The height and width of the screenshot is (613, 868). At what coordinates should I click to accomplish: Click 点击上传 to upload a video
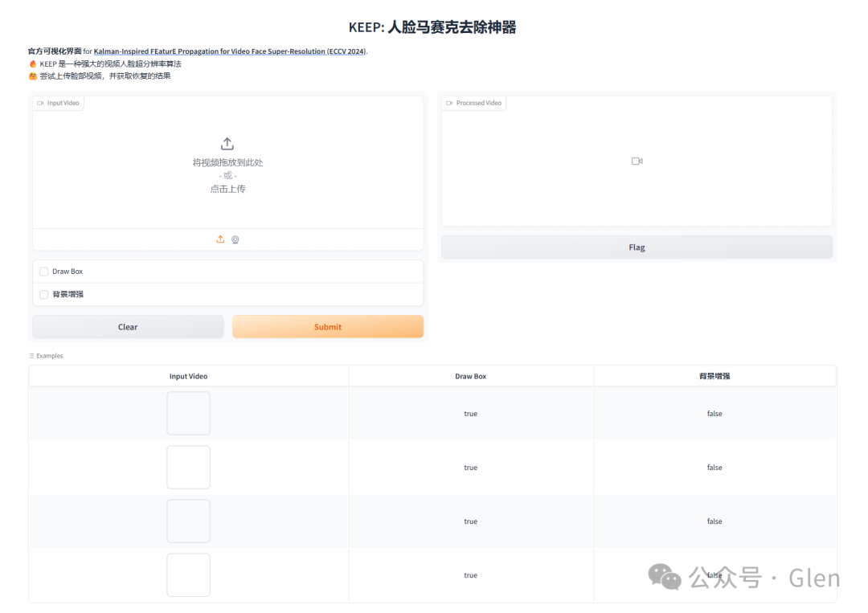tap(227, 190)
